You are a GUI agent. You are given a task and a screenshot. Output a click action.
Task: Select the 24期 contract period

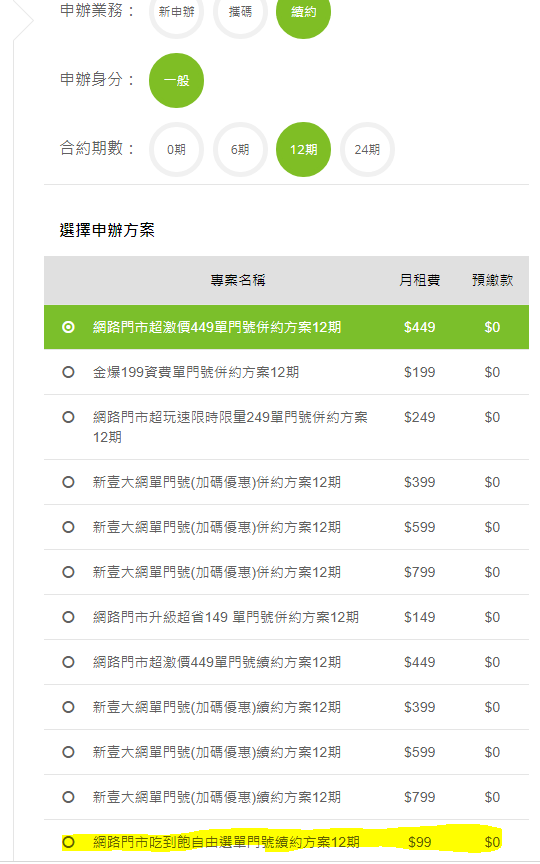pos(367,149)
